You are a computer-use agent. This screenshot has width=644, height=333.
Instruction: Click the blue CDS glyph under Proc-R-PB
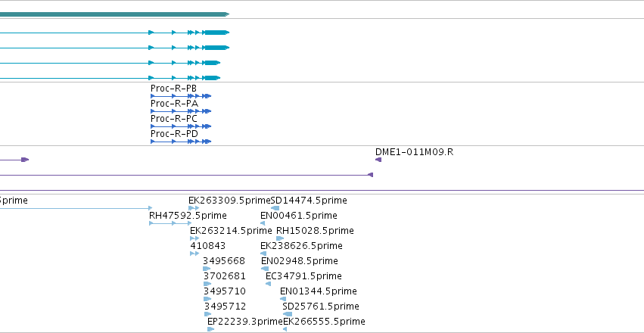tap(181, 96)
